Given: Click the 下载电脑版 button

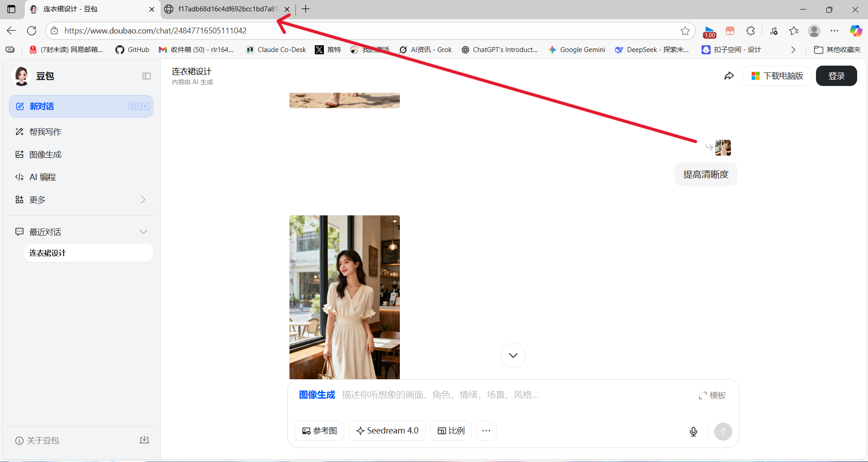Looking at the screenshot, I should pos(777,76).
